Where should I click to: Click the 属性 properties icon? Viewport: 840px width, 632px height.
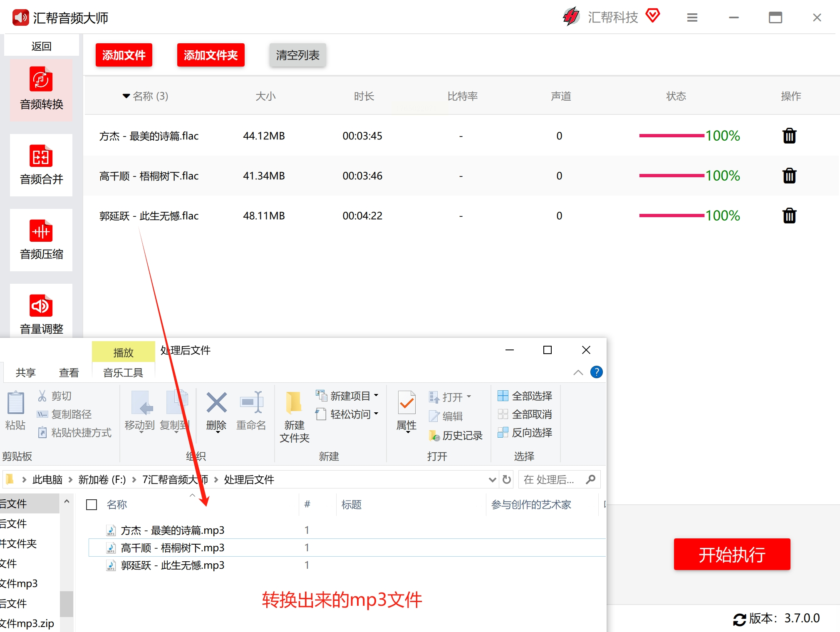point(406,403)
